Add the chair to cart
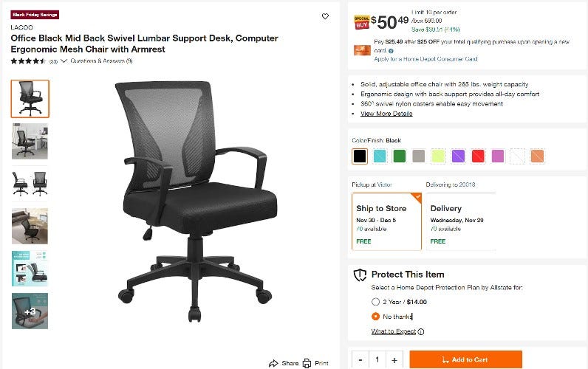The image size is (588, 369). click(466, 359)
